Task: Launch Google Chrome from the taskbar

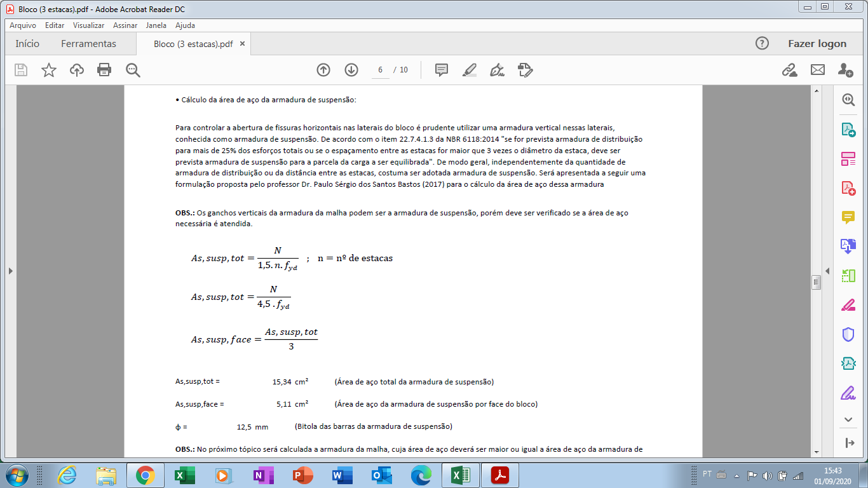Action: click(146, 475)
